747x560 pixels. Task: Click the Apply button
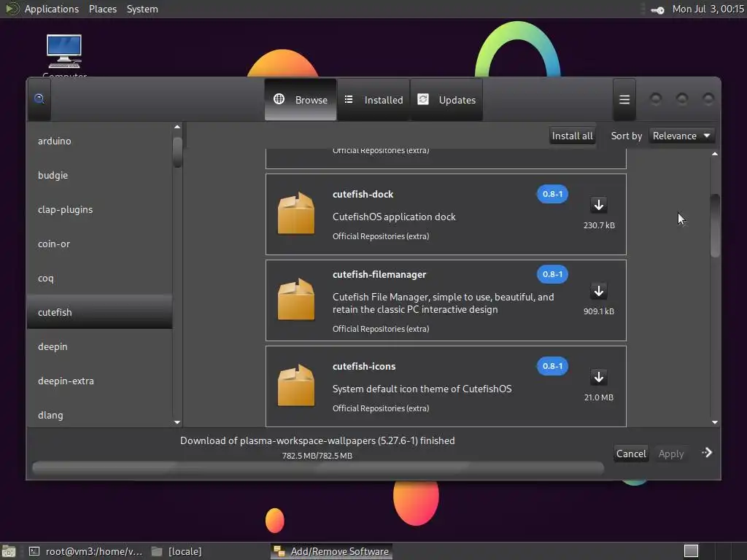click(671, 454)
